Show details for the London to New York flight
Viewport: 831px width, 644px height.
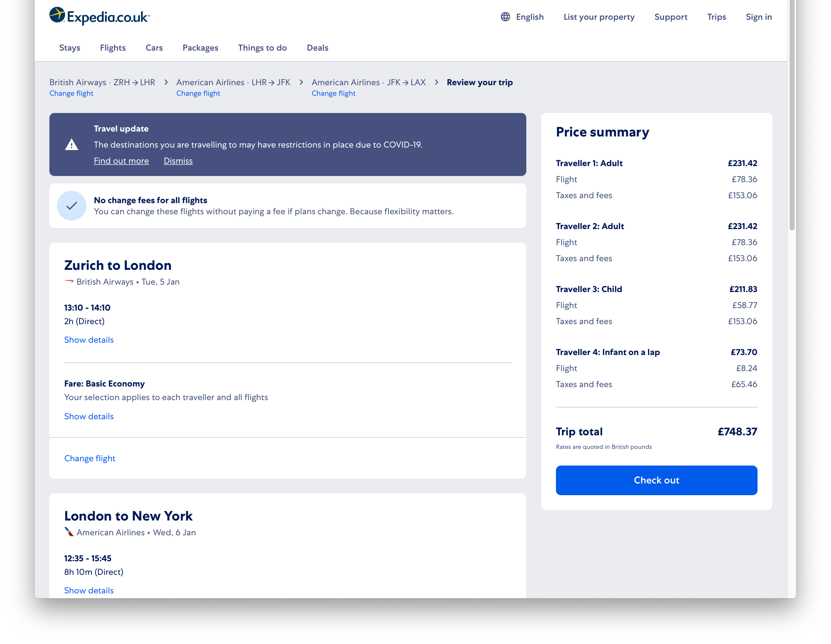tap(89, 590)
